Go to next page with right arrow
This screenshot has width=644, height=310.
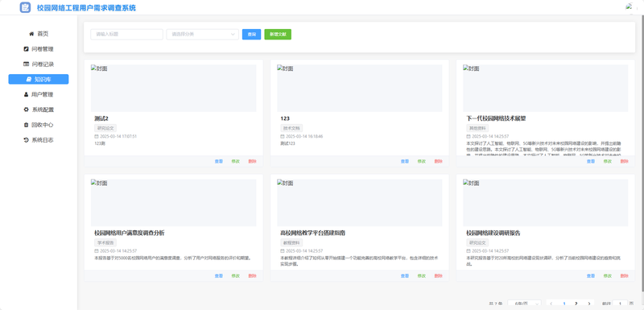(589, 304)
